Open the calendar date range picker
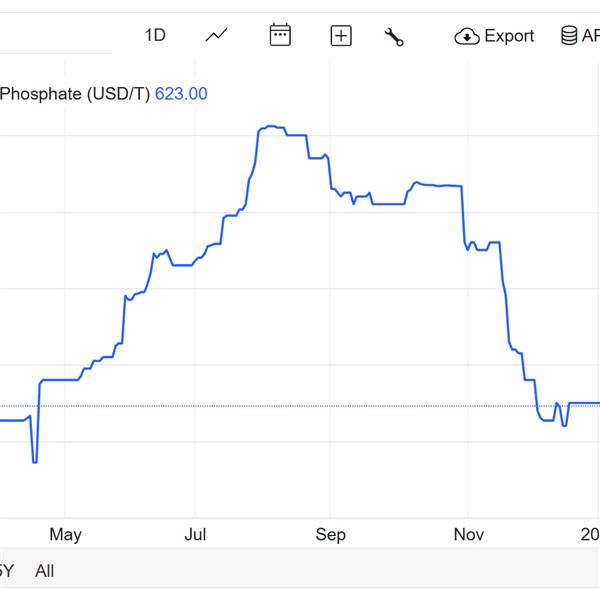This screenshot has width=600, height=600. click(280, 36)
